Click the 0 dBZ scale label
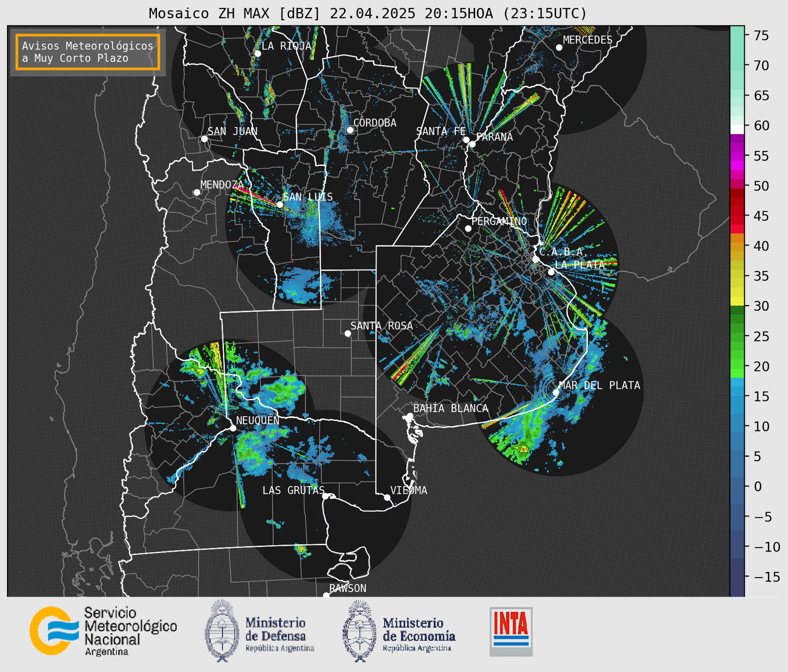The height and width of the screenshot is (672, 788). [x=758, y=486]
